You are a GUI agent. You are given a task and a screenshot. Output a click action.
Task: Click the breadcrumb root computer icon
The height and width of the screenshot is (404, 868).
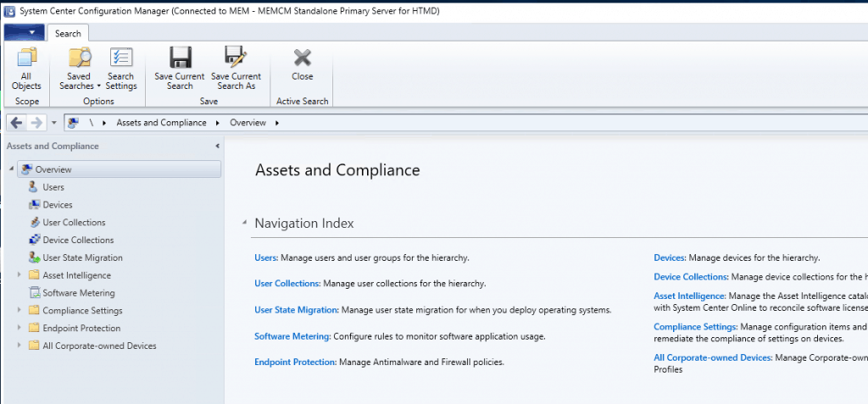point(73,123)
